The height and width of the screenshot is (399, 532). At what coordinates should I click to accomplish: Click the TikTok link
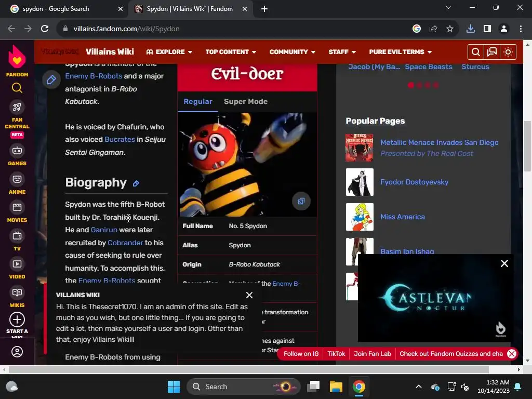tap(336, 354)
